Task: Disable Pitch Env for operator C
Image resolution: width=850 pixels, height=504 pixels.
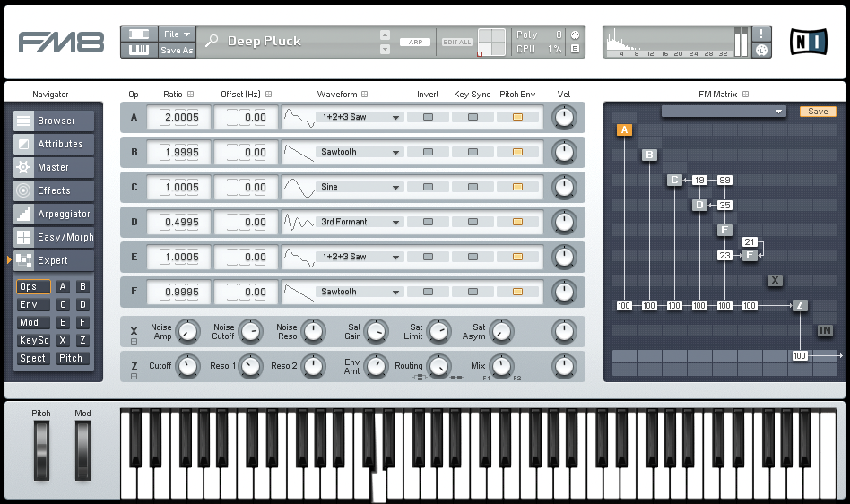Action: [518, 187]
